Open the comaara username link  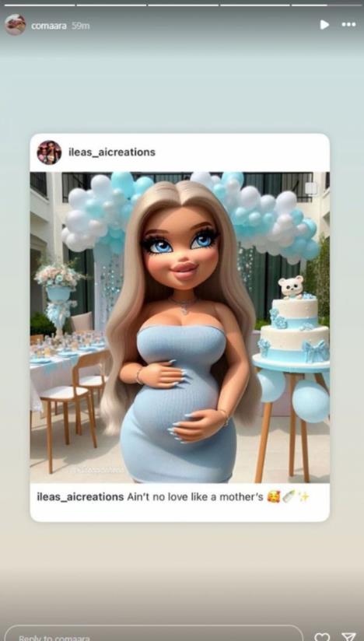point(49,26)
